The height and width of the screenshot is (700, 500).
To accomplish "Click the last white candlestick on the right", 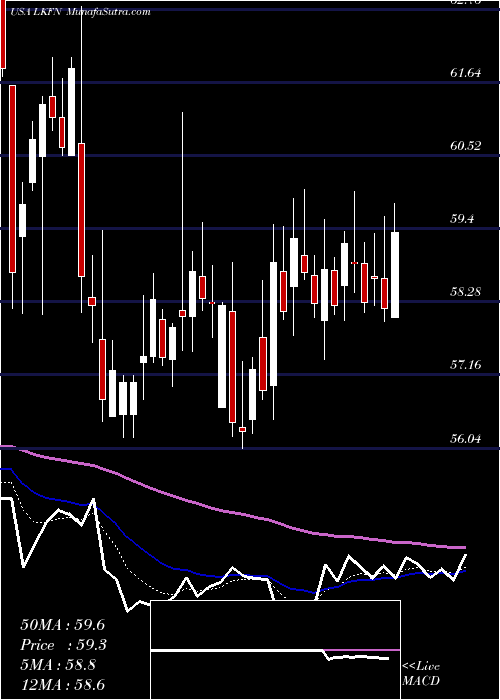I will pos(395,275).
